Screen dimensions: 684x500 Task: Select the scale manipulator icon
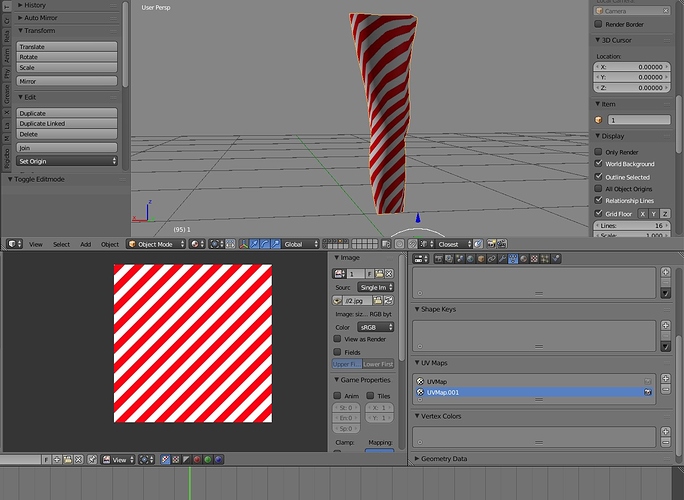tap(276, 244)
